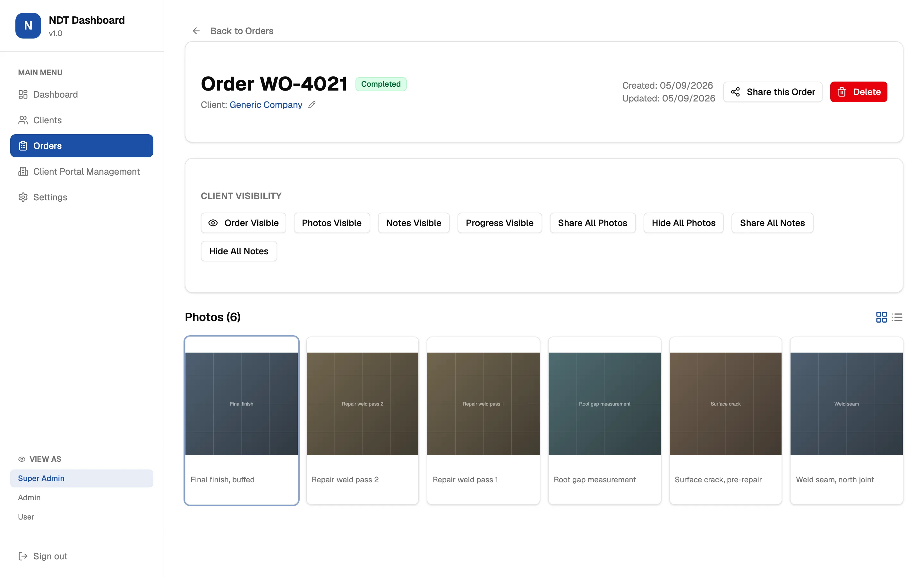This screenshot has height=578, width=924.
Task: Toggle Progress Visible setting
Action: [x=500, y=223]
